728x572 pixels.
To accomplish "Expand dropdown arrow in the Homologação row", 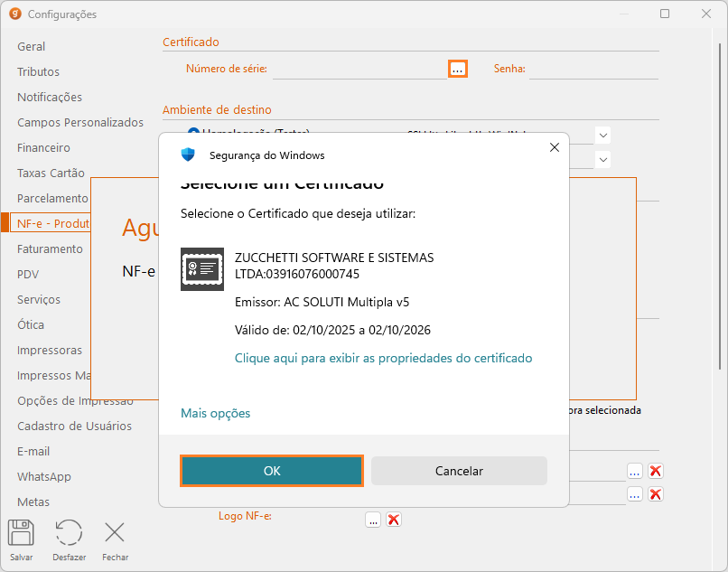I will (603, 135).
